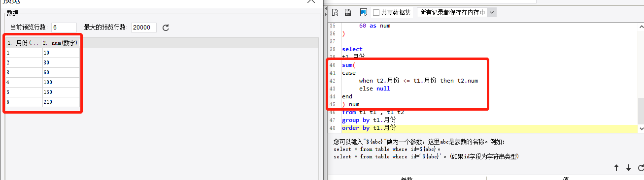Viewport: 644px width, 180px height.
Task: Click the 'group by t1.月份' code line
Action: (369, 120)
